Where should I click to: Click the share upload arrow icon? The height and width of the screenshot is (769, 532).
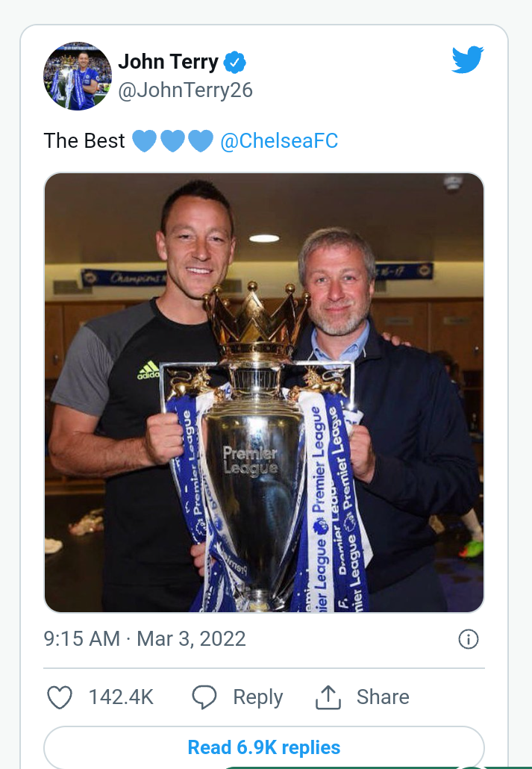tap(328, 697)
